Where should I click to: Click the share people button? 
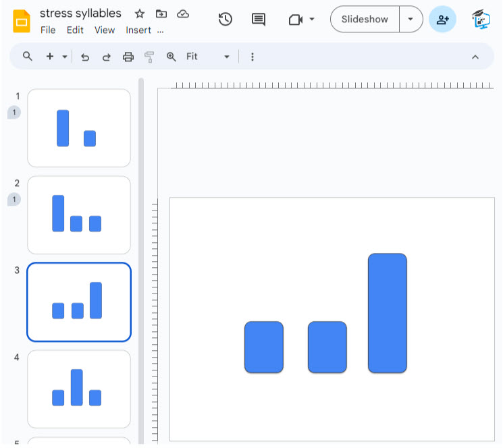pyautogui.click(x=442, y=20)
